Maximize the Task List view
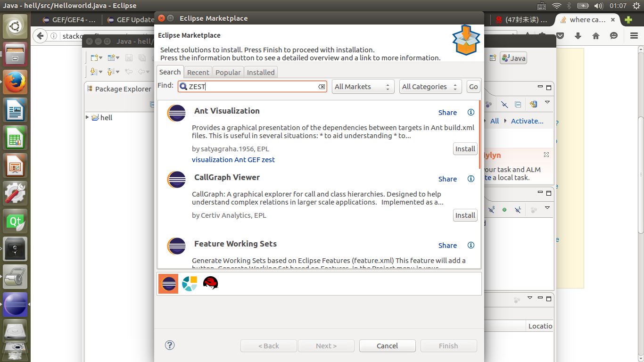The height and width of the screenshot is (362, 644). click(548, 87)
